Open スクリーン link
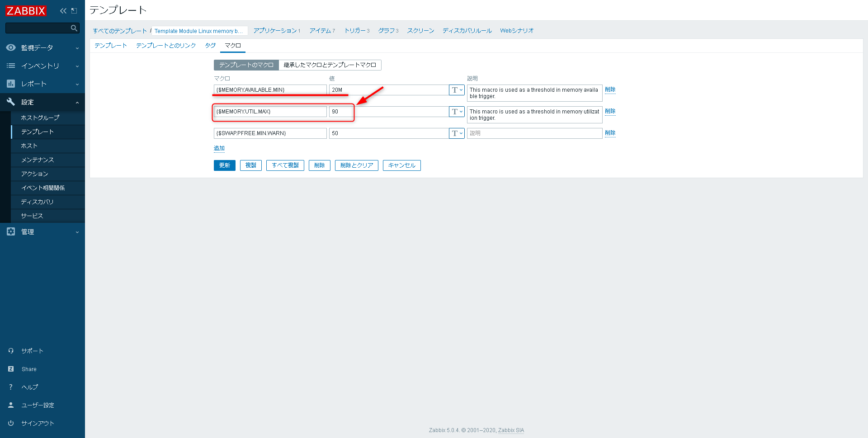This screenshot has height=438, width=868. 420,31
